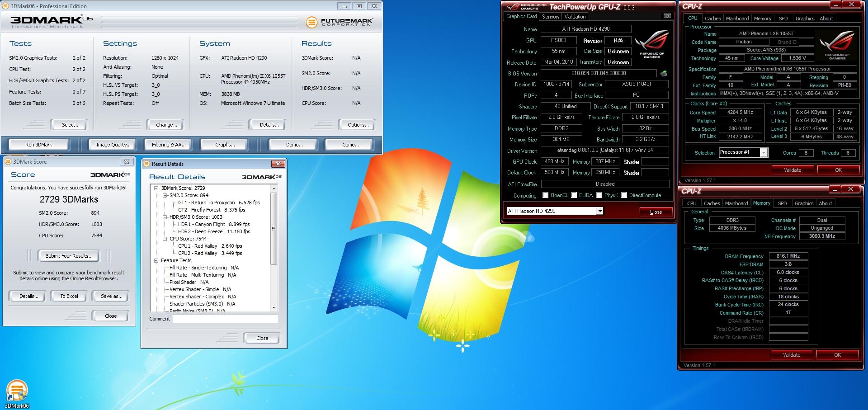Toggle the CUDA checkbox
The image size is (868, 410).
click(574, 195)
